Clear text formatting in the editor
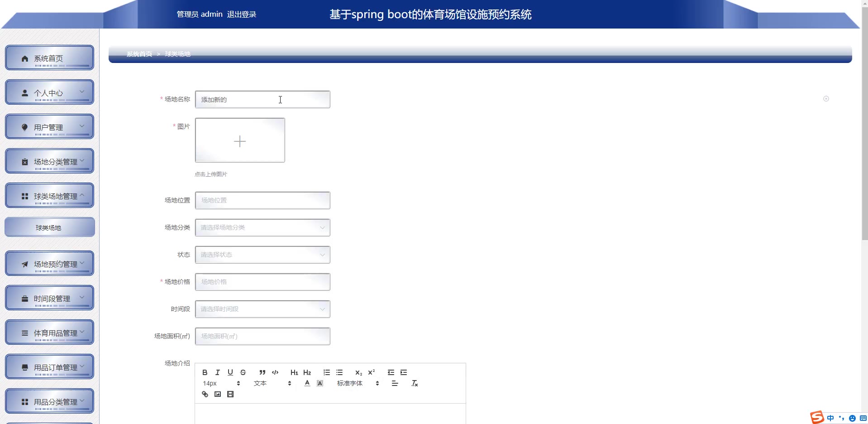Viewport: 868px width, 424px height. pos(415,383)
